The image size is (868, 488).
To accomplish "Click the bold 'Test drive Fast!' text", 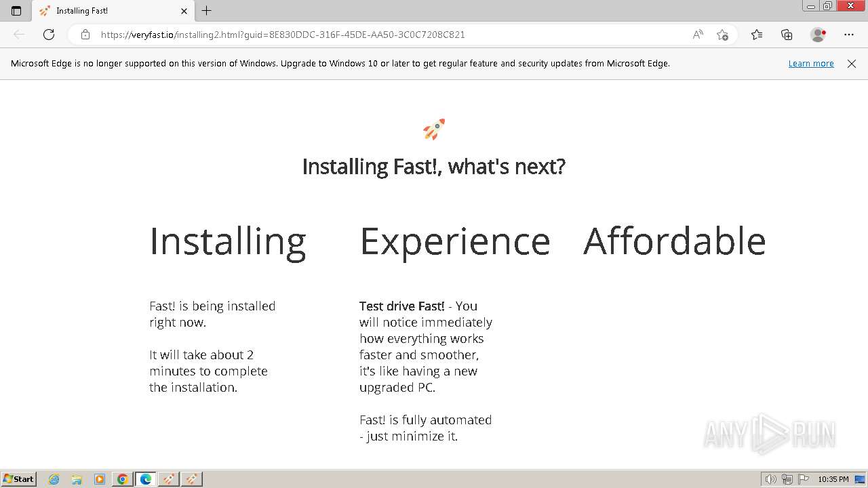I will (x=402, y=306).
